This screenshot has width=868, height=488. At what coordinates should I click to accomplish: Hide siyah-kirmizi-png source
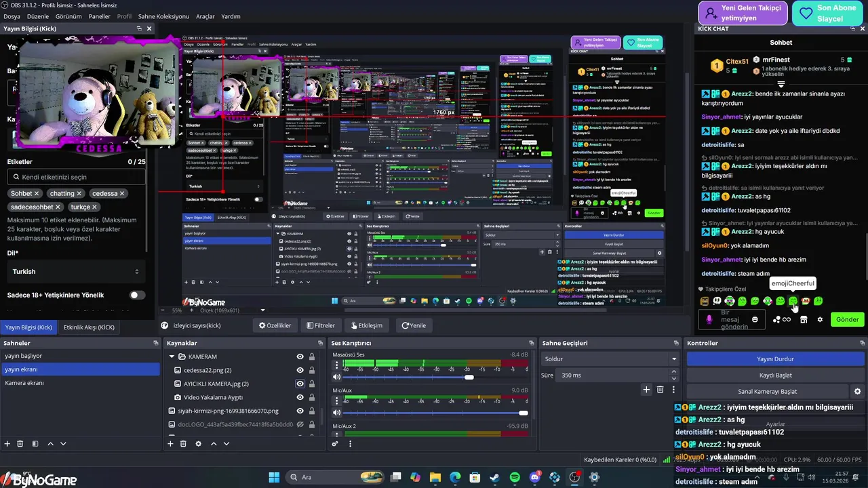pos(300,411)
